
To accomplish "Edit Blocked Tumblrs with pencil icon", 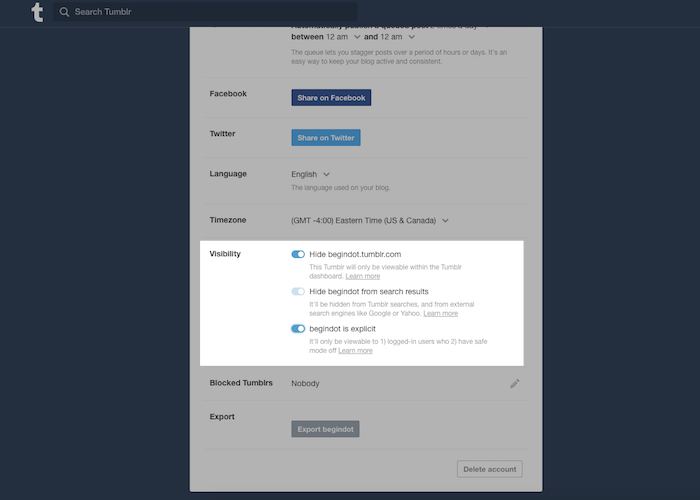I will 514,383.
